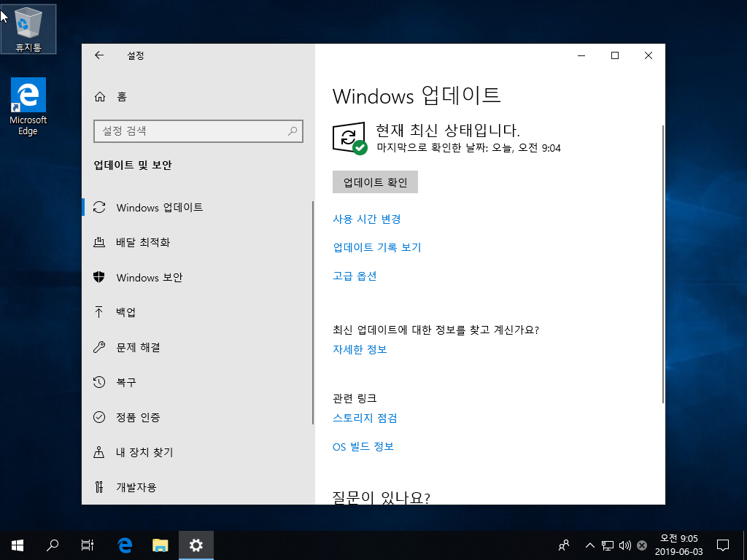The width and height of the screenshot is (747, 560).
Task: Open the 배달 최적화 icon in sidebar
Action: click(x=99, y=242)
